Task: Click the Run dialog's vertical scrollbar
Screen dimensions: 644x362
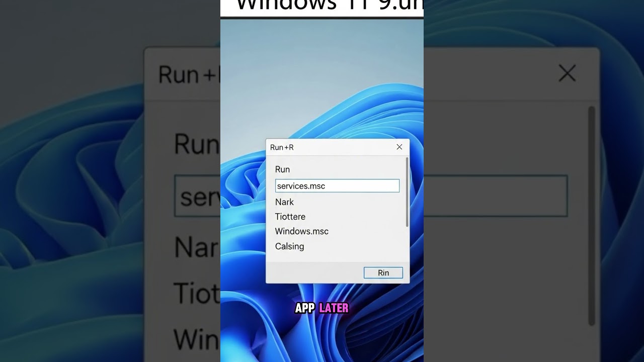Action: (407, 192)
